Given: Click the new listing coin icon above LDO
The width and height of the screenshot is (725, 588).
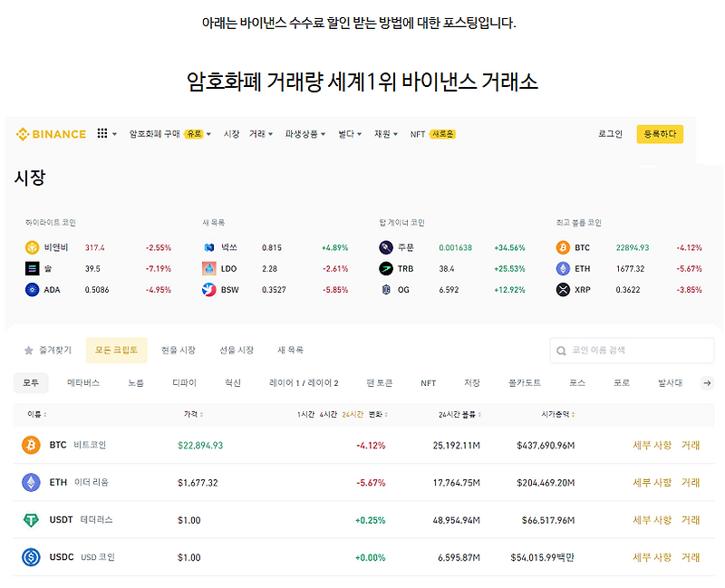Looking at the screenshot, I should pyautogui.click(x=209, y=247).
